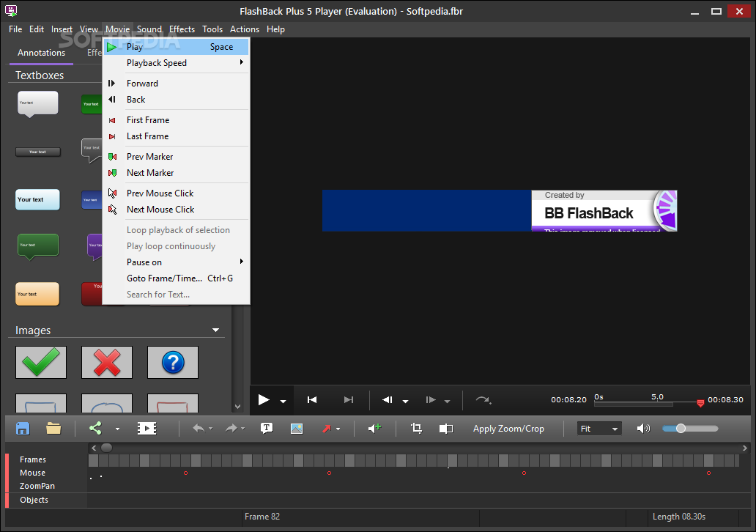Image resolution: width=756 pixels, height=532 pixels.
Task: Expand the Pause on submenu
Action: coord(177,262)
